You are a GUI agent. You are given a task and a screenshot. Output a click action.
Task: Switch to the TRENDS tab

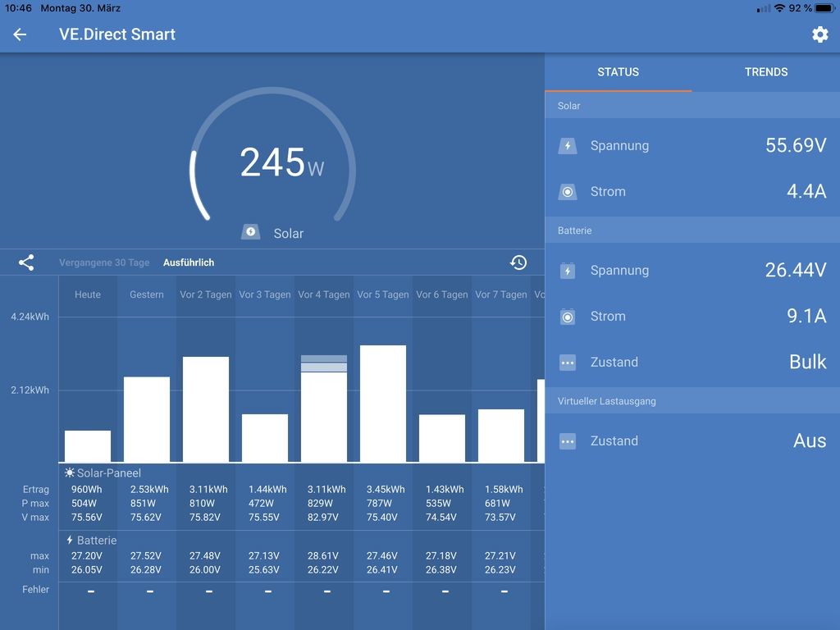click(x=766, y=72)
